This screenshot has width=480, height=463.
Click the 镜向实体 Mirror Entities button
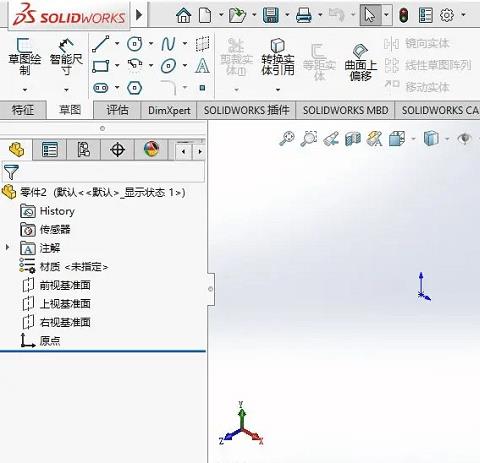click(x=417, y=44)
